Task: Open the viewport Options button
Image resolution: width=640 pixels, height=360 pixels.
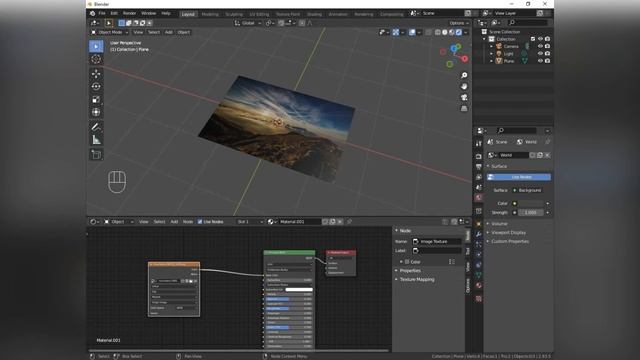Action: click(459, 23)
